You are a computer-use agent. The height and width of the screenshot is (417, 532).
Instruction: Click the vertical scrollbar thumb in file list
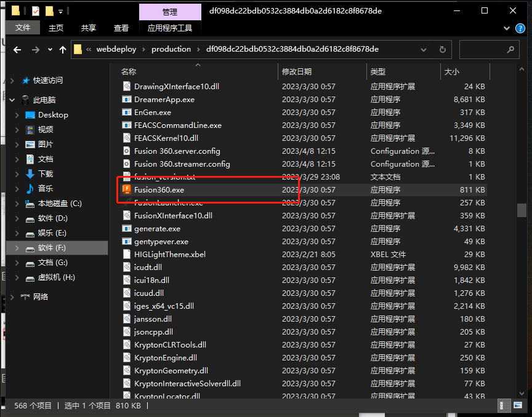[x=522, y=210]
